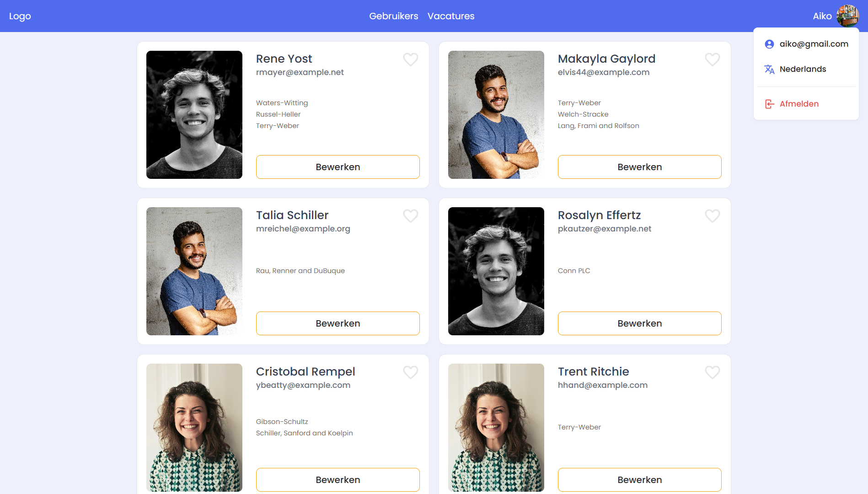Click heart icon for Cristobal Rempel
868x494 pixels.
tap(411, 372)
